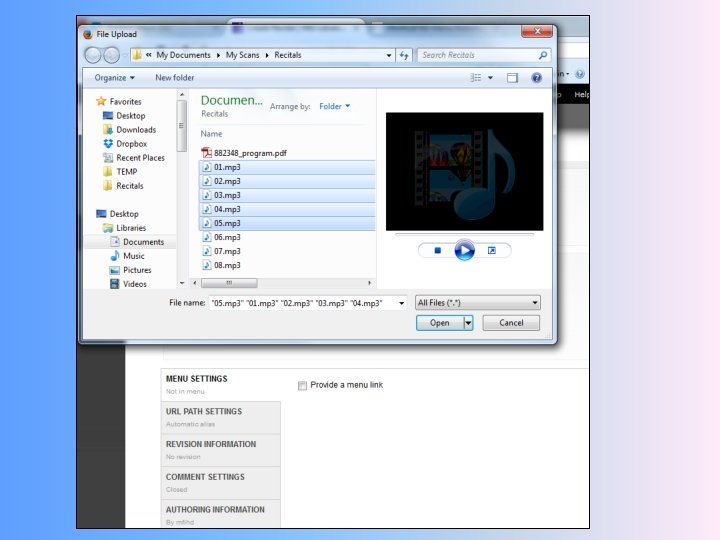The height and width of the screenshot is (540, 720).
Task: Expand hidden path chevron in address bar
Action: [x=149, y=55]
